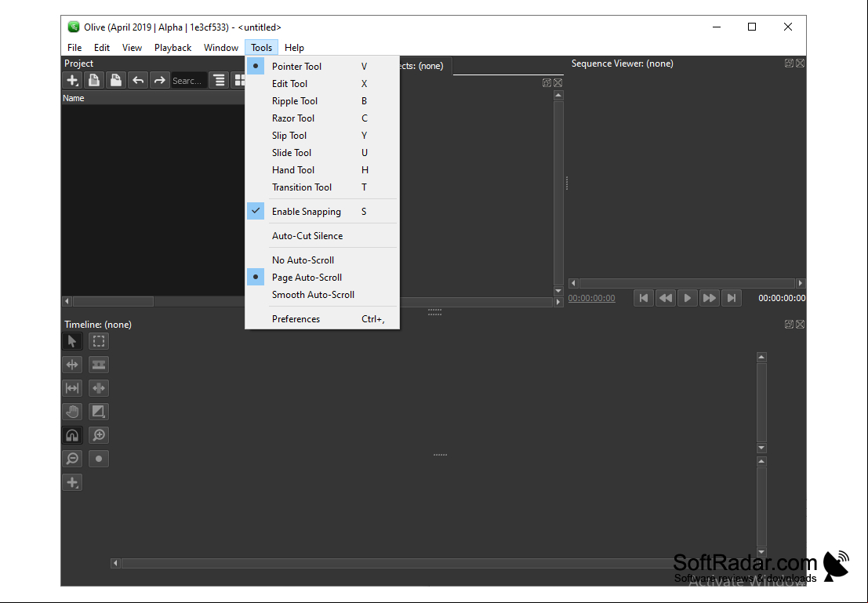Click the Timeline horizontal scrollbar left arrow

coord(115,563)
